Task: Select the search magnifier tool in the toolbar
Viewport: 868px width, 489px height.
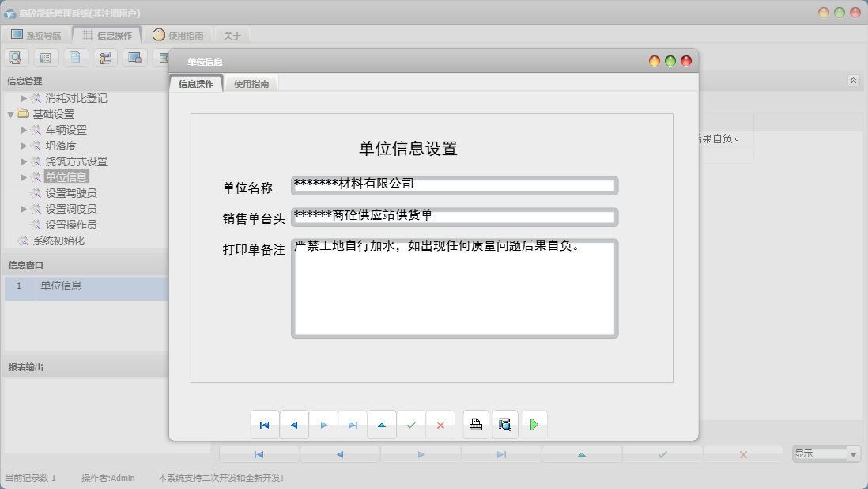Action: (x=16, y=57)
